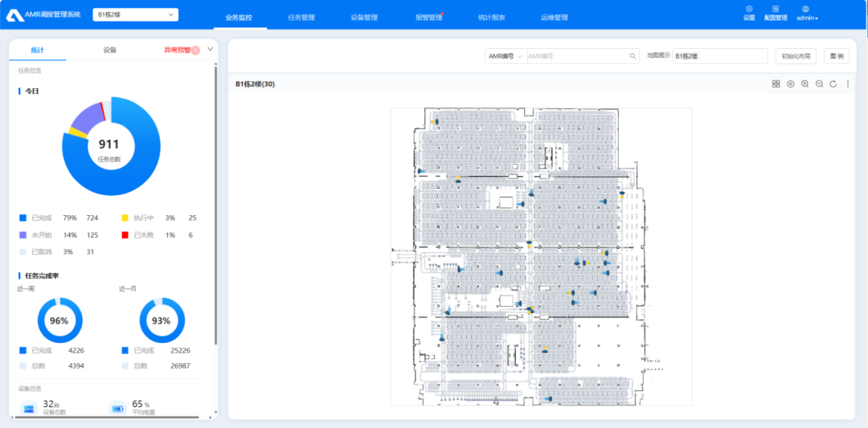Expand the chevron beside 异常预警 tab

click(x=211, y=49)
